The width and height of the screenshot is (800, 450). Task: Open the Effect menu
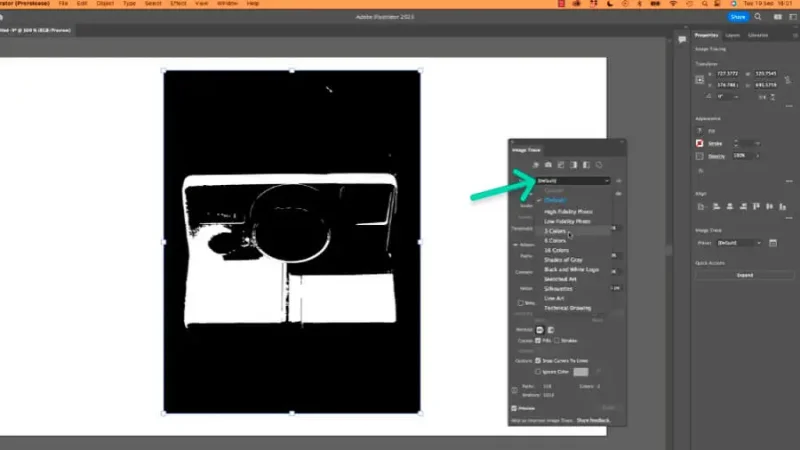(x=178, y=4)
